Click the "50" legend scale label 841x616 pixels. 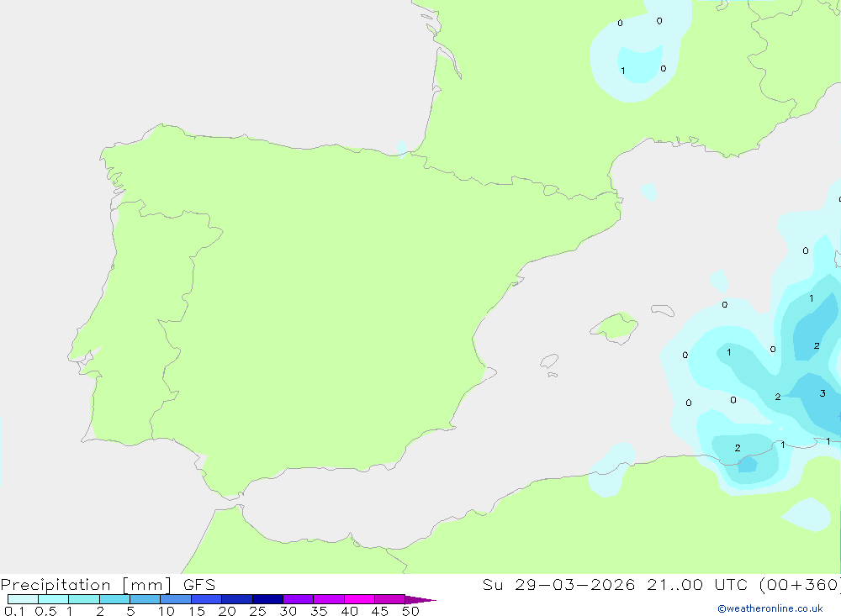click(410, 611)
